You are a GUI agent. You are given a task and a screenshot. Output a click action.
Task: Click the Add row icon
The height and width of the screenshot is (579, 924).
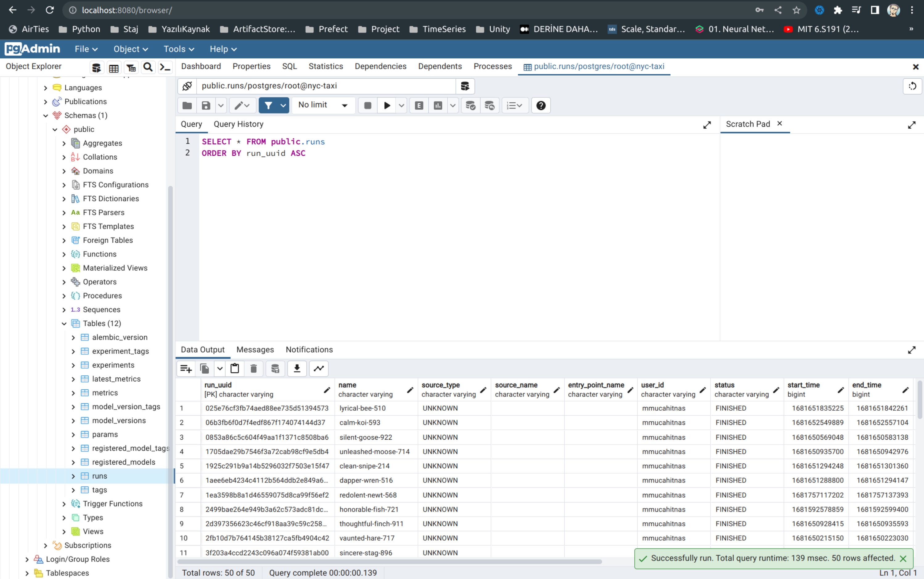[186, 368]
